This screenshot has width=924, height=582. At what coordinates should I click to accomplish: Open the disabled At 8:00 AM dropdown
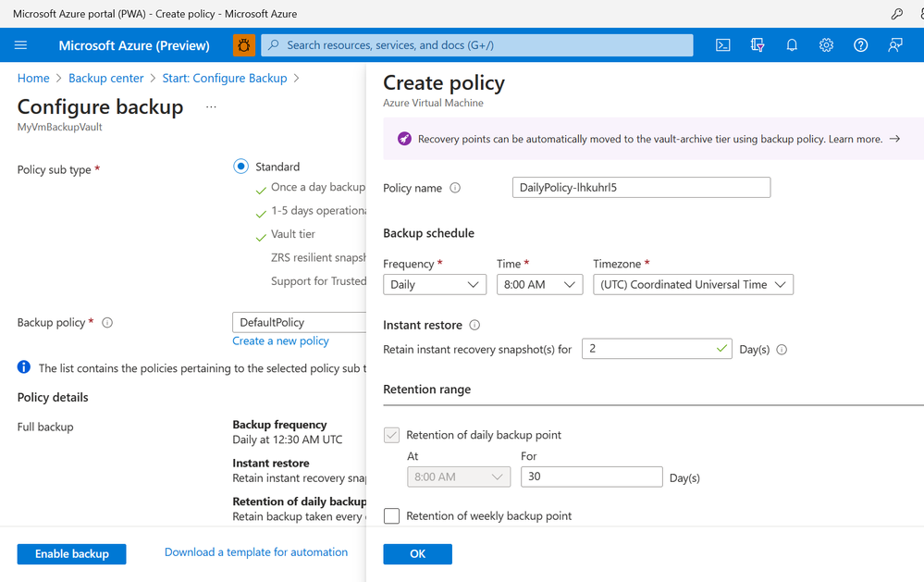coord(459,477)
